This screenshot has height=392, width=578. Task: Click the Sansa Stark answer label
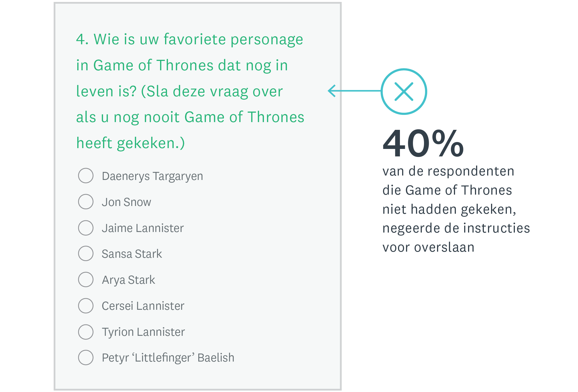132,254
